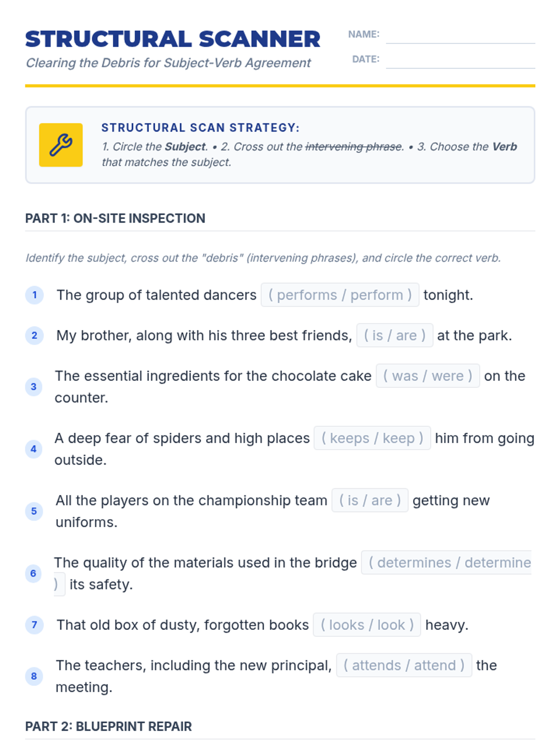Viewport: 560px width, 747px height.
Task: Choose the attends / attend verb box
Action: point(404,665)
